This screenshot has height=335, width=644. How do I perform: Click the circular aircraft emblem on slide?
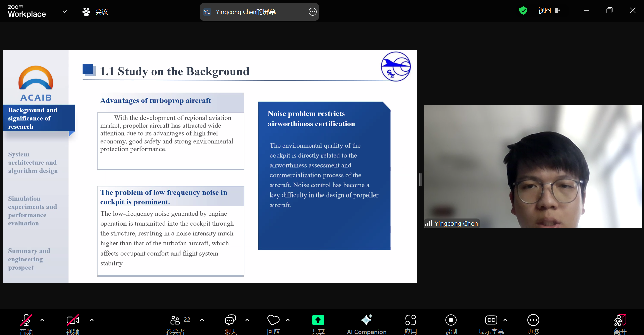coord(396,66)
